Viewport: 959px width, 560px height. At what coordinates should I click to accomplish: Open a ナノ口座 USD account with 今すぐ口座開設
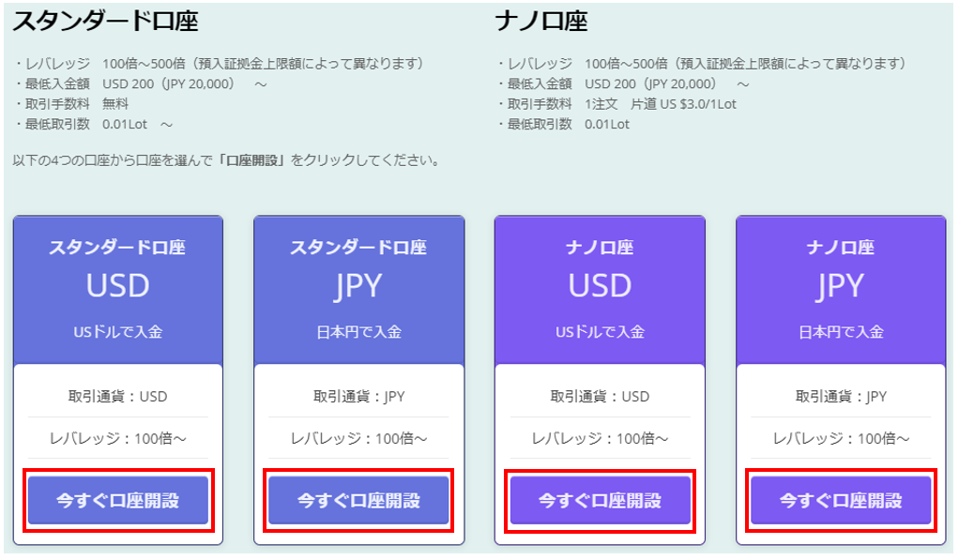point(600,500)
